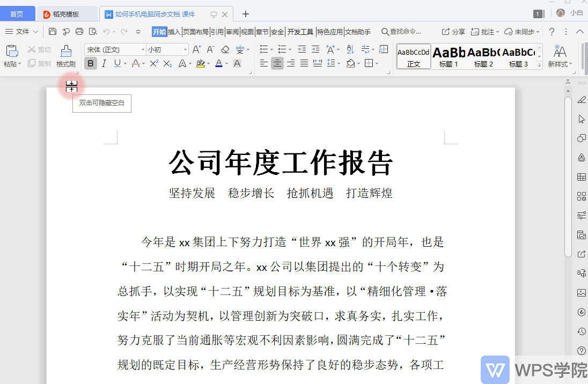Click the Subscript X₂ icon
Image resolution: width=588 pixels, height=384 pixels.
point(167,64)
